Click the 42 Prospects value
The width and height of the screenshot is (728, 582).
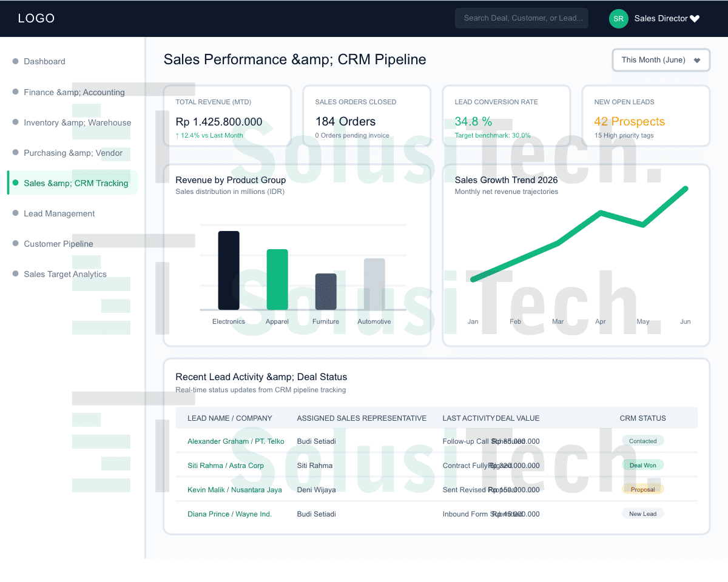[x=630, y=121]
